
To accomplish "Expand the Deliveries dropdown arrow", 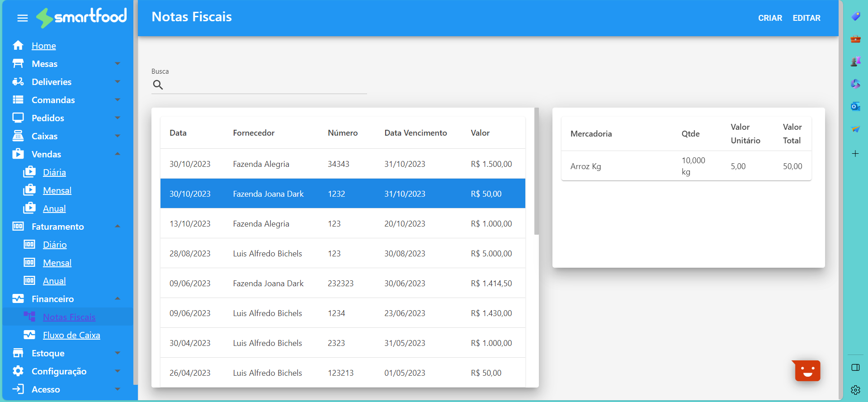I will click(x=118, y=82).
